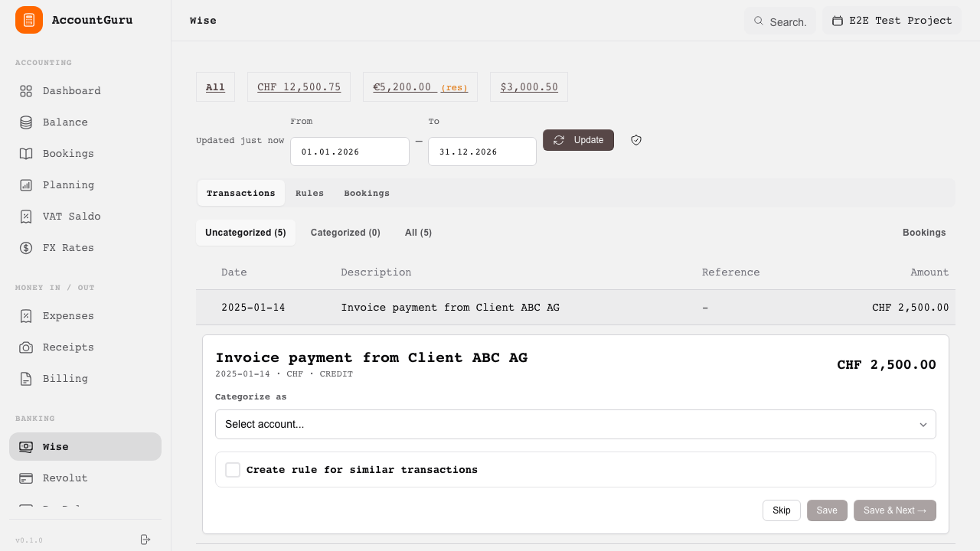Click the shield icon next to Update
This screenshot has height=551, width=980.
636,140
